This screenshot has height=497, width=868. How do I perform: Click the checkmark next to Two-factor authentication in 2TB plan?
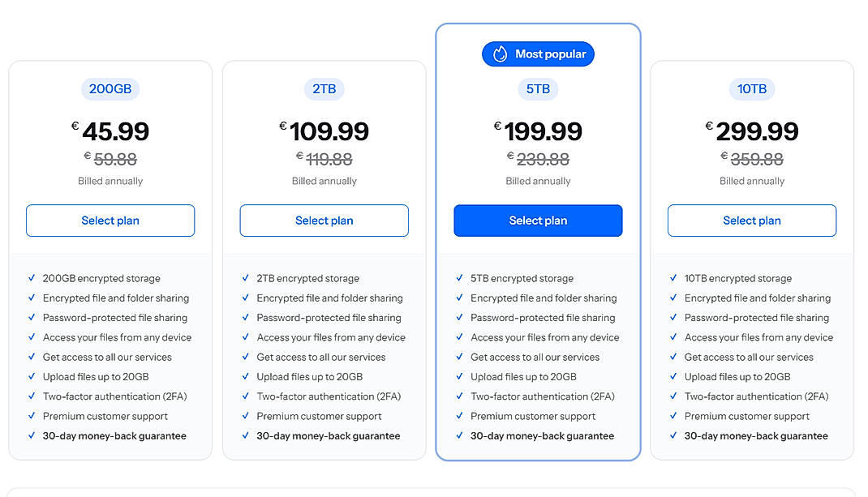[x=246, y=396]
